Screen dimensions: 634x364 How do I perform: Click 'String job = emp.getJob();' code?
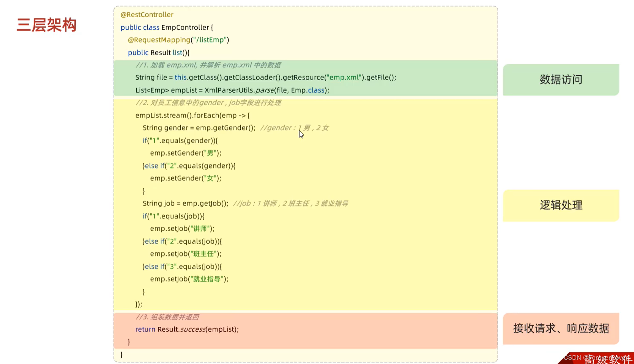pyautogui.click(x=186, y=203)
